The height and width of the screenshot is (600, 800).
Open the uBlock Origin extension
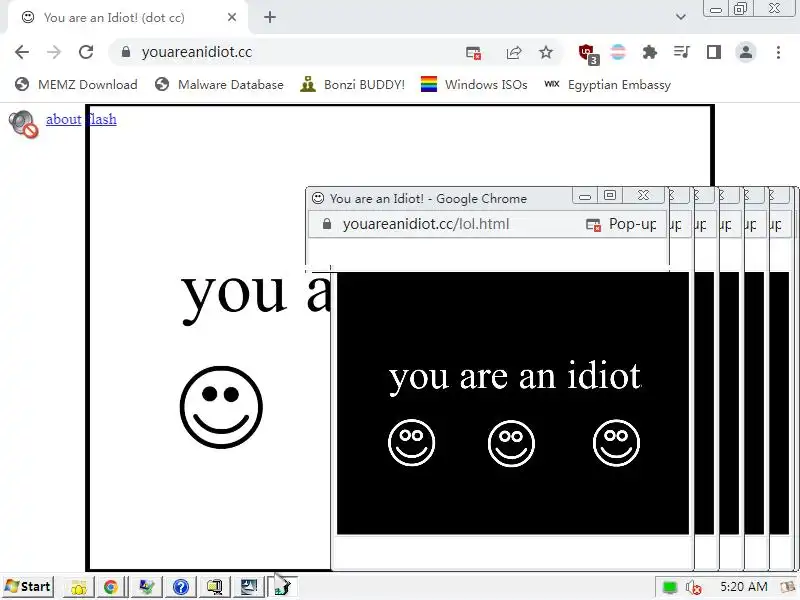tap(588, 54)
